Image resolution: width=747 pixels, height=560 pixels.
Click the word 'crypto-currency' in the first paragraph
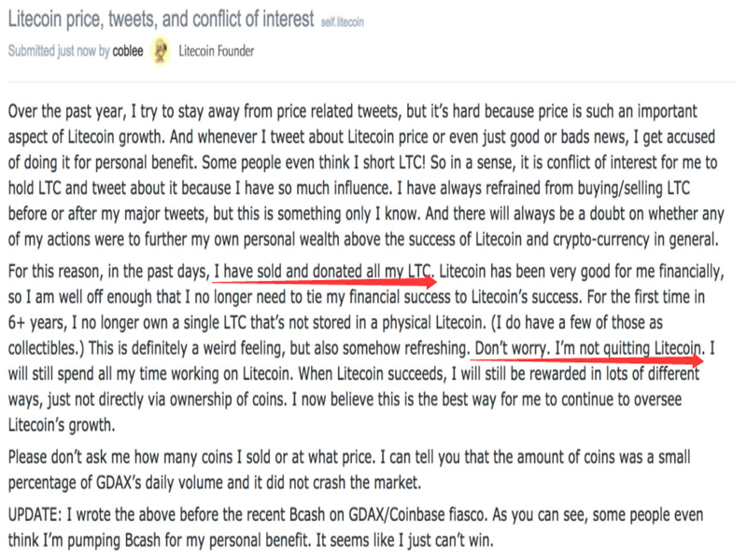(600, 240)
